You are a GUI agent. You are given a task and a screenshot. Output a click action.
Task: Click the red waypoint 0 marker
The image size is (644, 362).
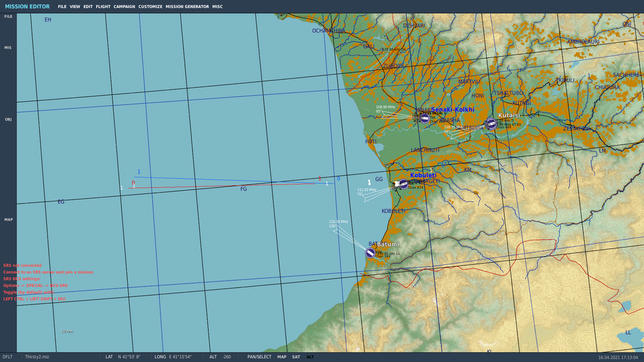coord(133,183)
